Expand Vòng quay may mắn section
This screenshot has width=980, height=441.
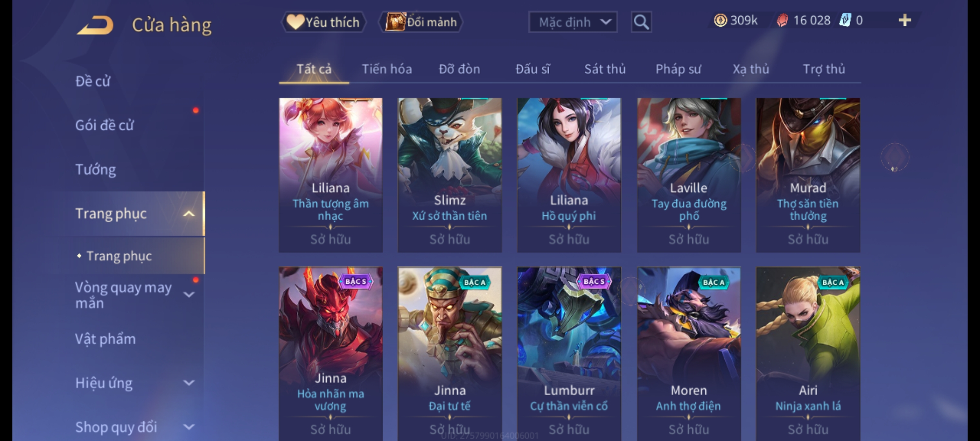[189, 294]
